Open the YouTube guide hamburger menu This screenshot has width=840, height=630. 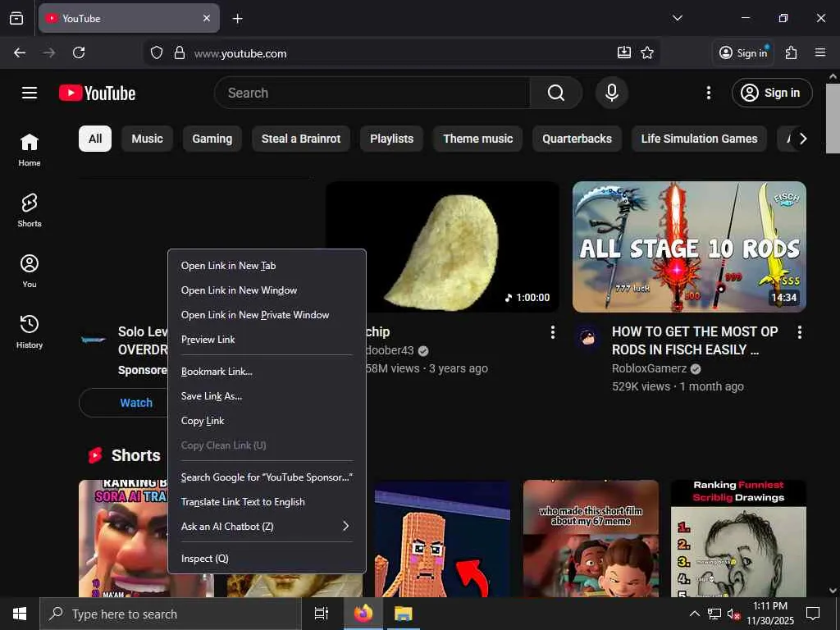(30, 93)
